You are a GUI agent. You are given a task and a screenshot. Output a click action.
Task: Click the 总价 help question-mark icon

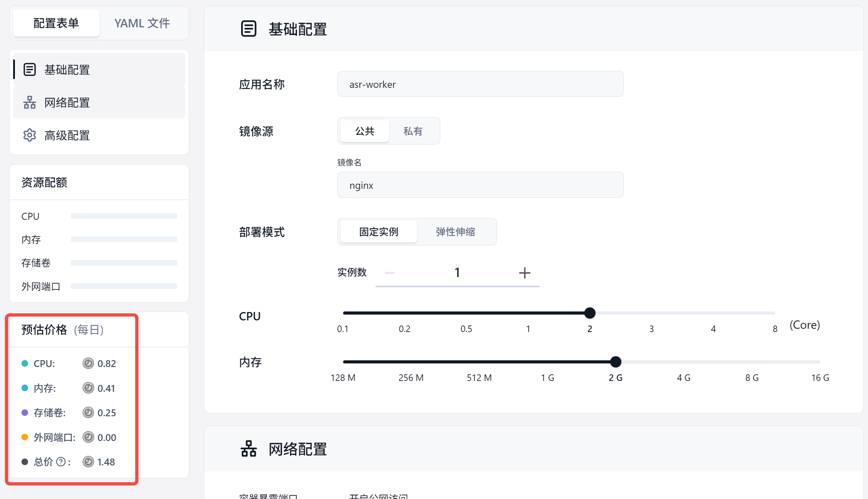point(61,462)
